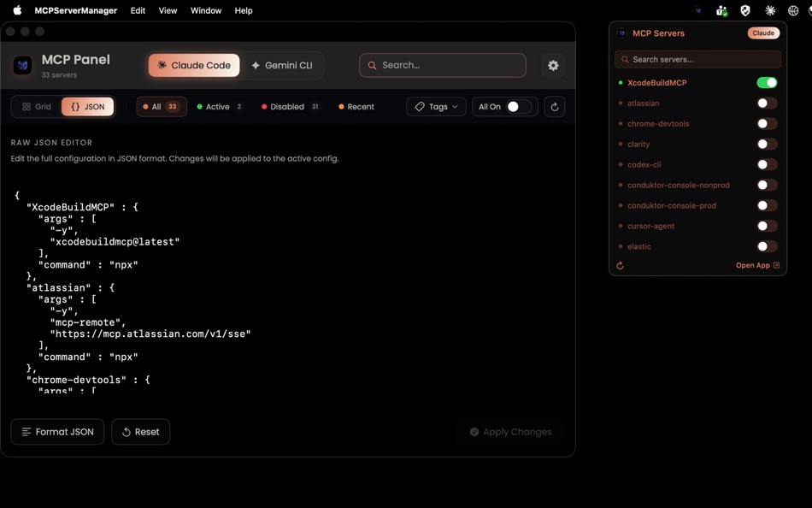Click the "chrome-devtools" key in JSON
Viewport: 812px width, 508px height.
pos(76,380)
